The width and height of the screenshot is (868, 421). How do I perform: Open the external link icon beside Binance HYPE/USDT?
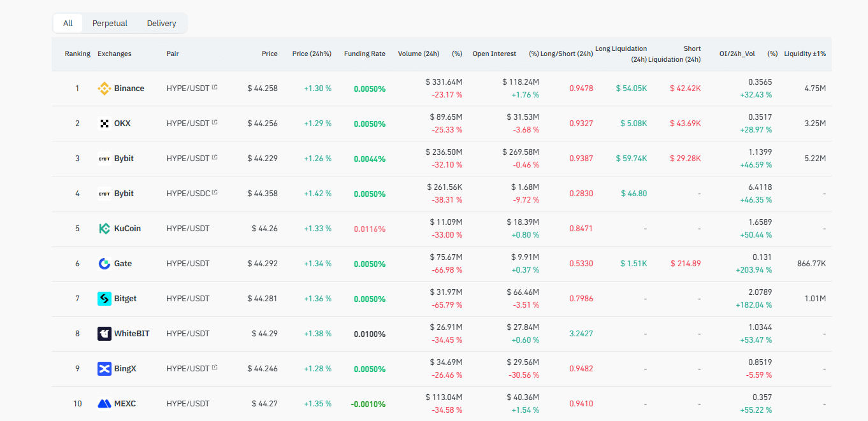215,87
